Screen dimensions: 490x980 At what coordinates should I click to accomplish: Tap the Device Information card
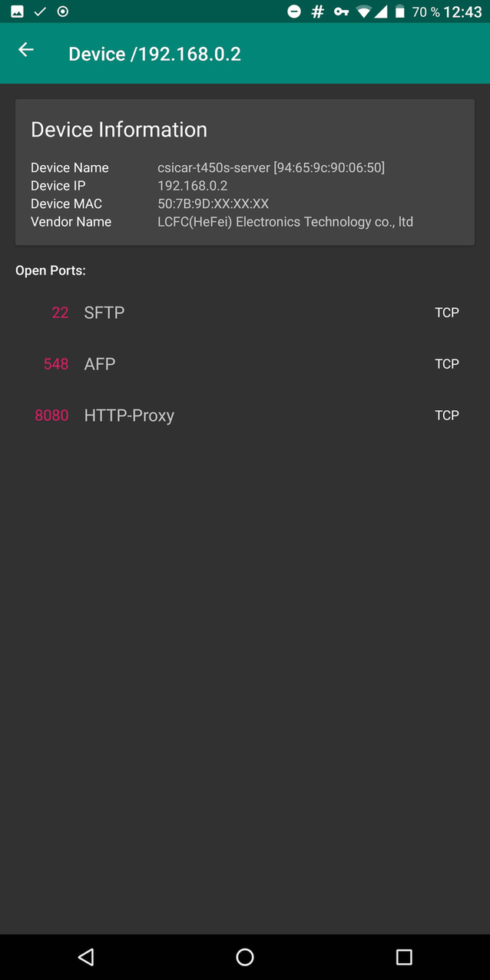(x=245, y=171)
